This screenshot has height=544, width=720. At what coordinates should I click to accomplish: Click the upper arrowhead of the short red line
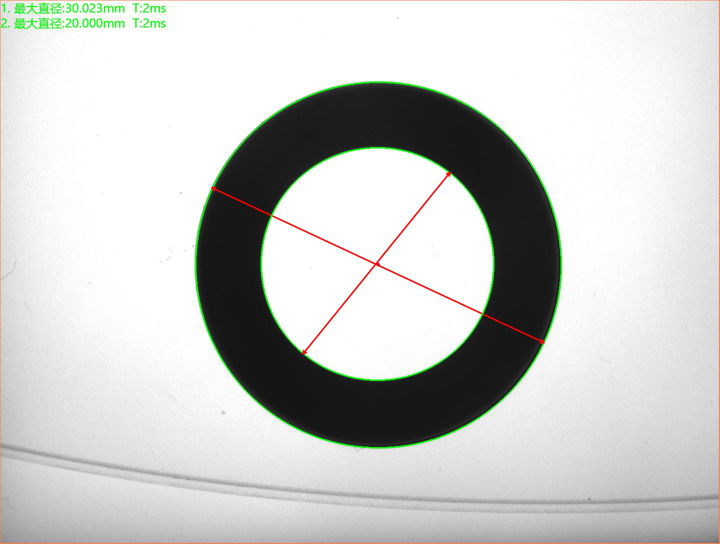(450, 172)
